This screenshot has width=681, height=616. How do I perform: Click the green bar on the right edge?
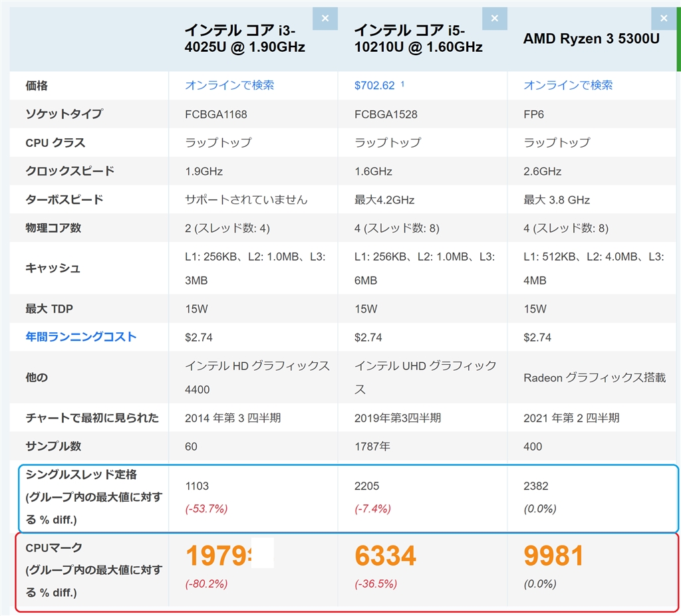[678, 37]
